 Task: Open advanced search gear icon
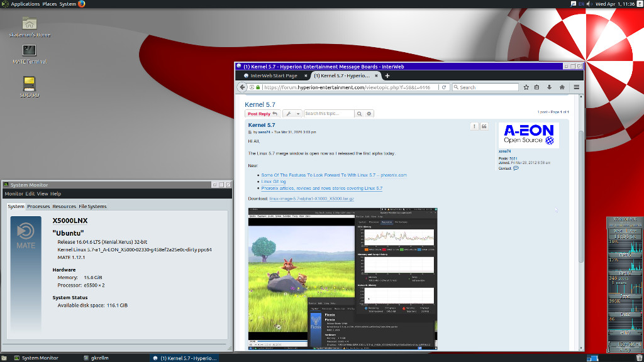369,114
